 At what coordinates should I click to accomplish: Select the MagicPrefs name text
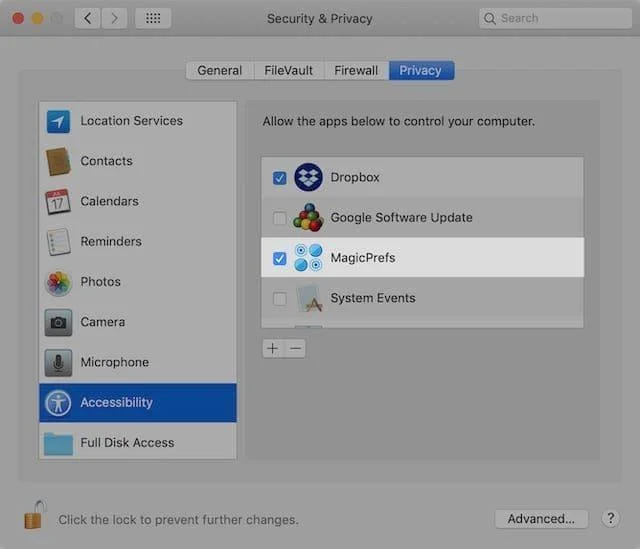[363, 258]
